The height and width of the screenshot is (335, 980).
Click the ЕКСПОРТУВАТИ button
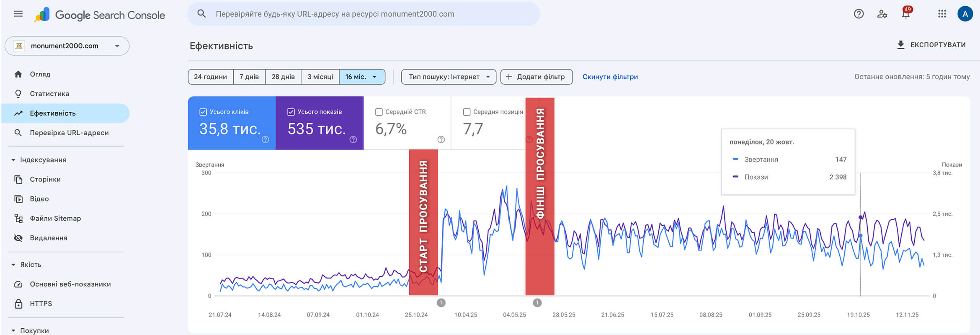pyautogui.click(x=931, y=45)
